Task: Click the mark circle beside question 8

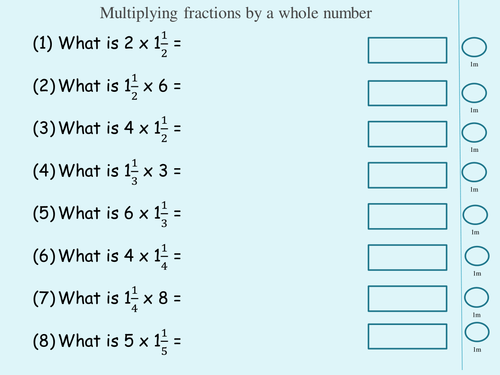Action: [x=477, y=332]
